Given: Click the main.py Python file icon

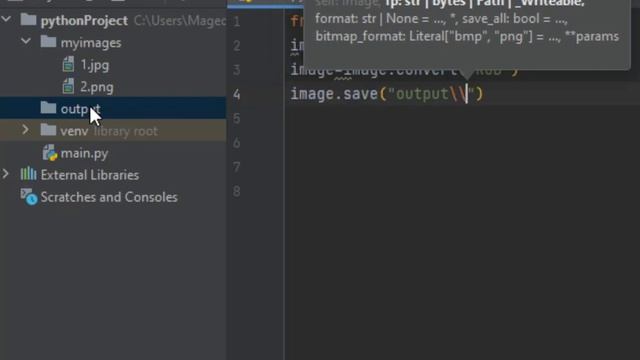Looking at the screenshot, I should coord(50,153).
